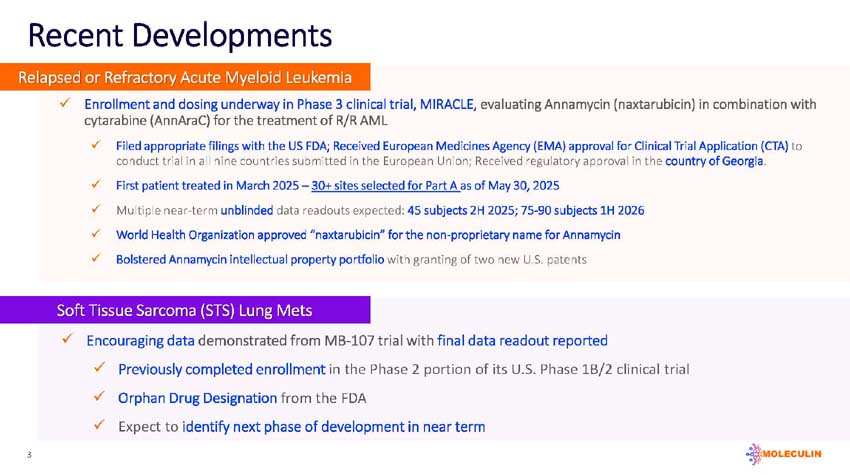Click the checkmark beside "Bolstered Annamycin intellectual property"

coord(96,258)
